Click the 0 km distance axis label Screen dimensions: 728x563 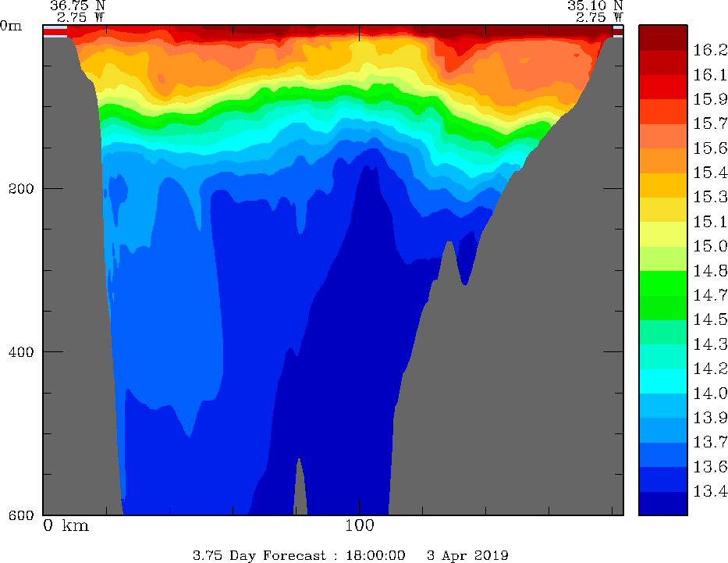(x=66, y=526)
